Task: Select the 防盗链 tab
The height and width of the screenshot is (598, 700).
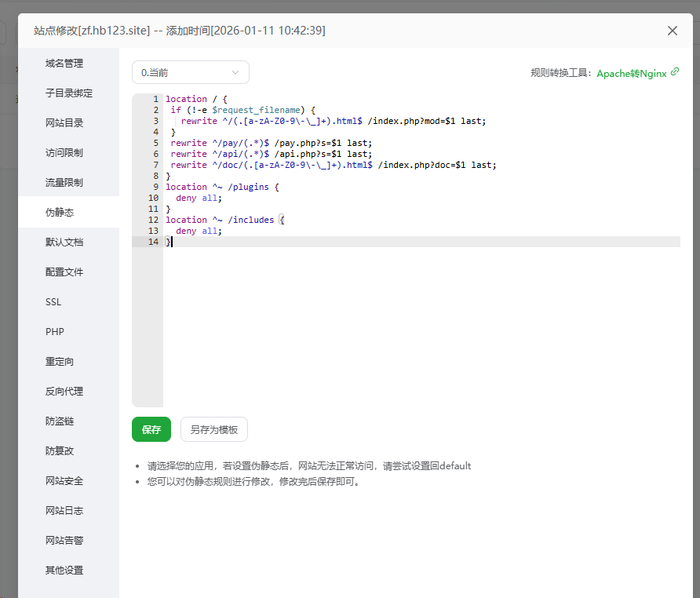Action: (60, 421)
